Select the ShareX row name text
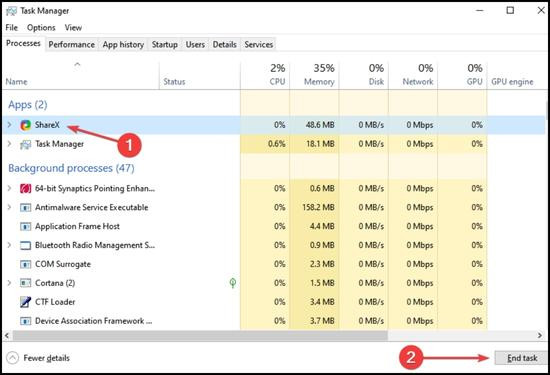 coord(47,125)
